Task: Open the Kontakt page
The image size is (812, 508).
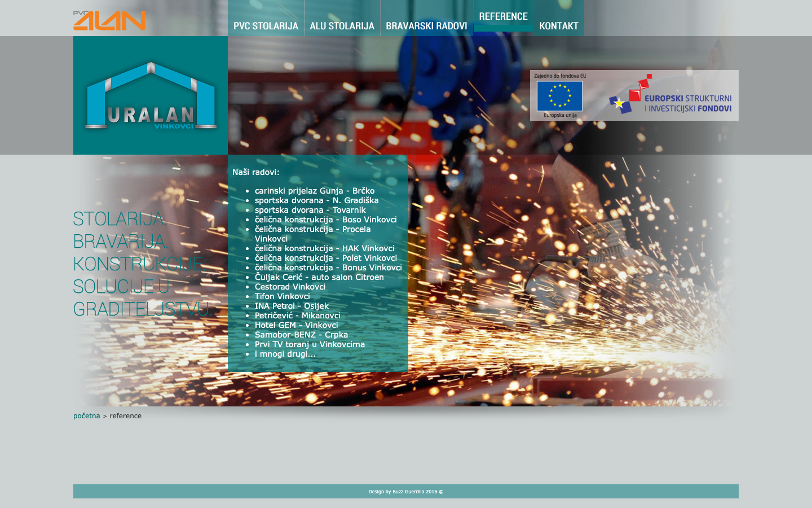Action: [x=558, y=26]
